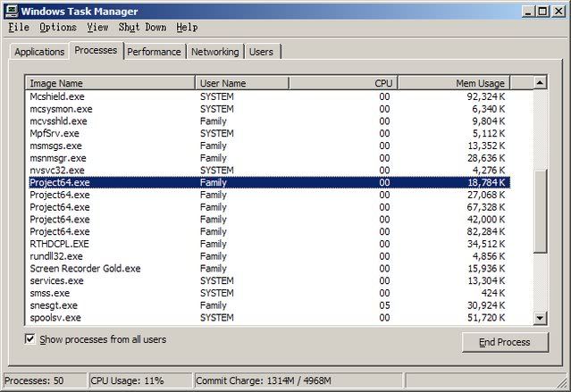Screen dimensions: 571x392
Task: Sort by CPU column header
Action: click(x=343, y=83)
